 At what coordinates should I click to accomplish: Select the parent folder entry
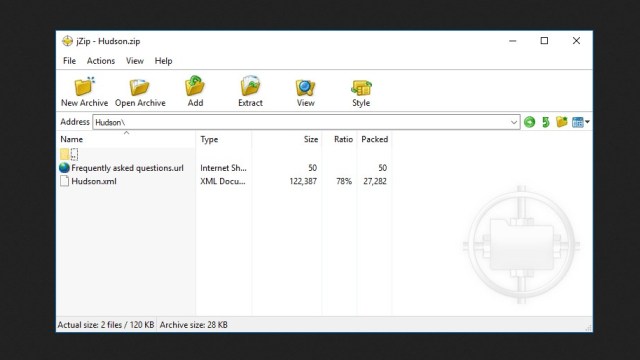tap(69, 154)
